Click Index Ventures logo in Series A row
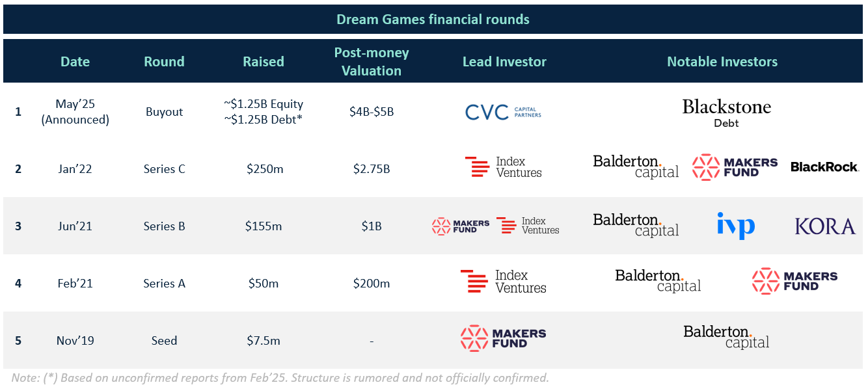868x387 pixels. point(503,282)
